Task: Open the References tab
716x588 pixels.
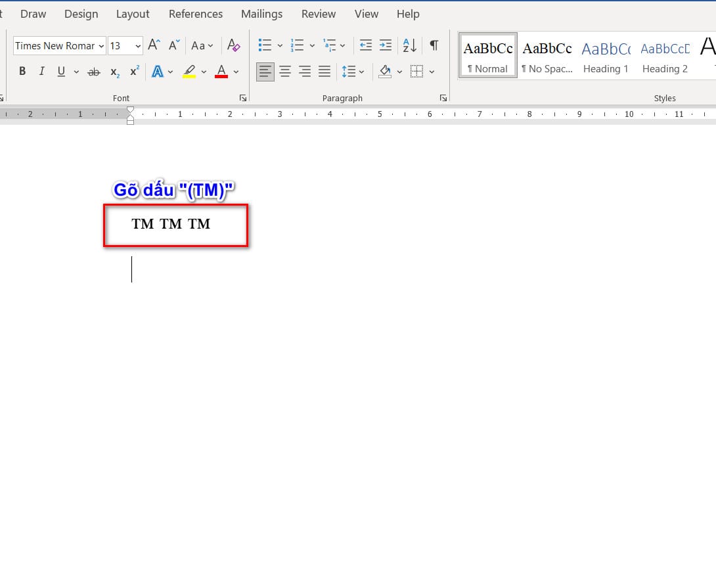Action: (x=195, y=14)
